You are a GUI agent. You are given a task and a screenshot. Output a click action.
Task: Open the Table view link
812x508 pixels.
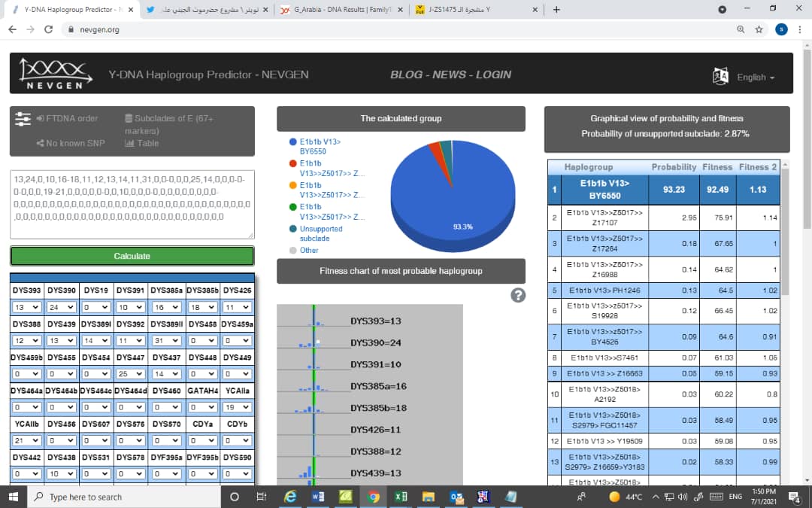pyautogui.click(x=141, y=143)
